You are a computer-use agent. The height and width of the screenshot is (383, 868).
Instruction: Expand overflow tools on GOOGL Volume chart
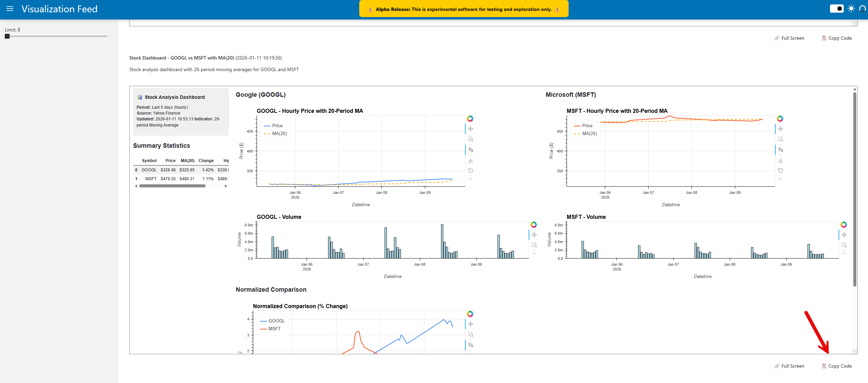coord(534,253)
